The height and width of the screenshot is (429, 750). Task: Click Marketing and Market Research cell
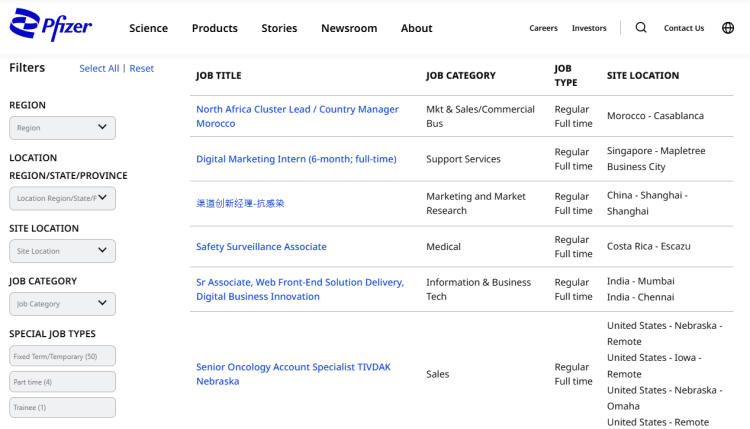(475, 203)
